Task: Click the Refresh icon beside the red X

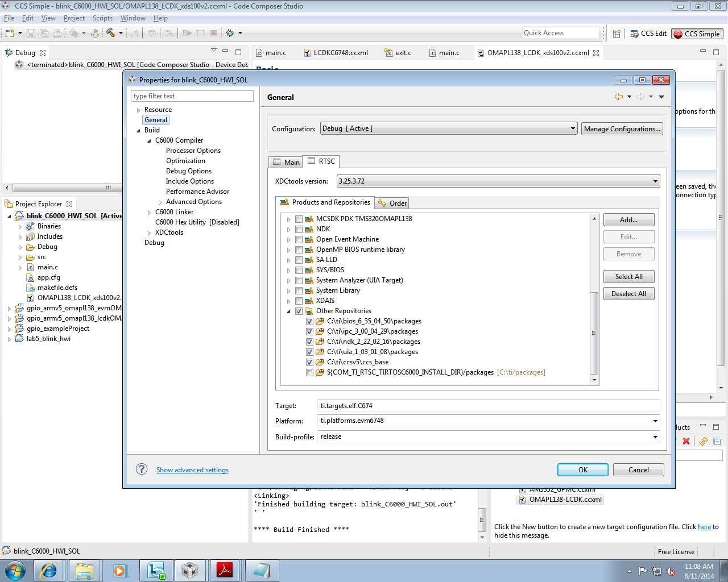Action: (x=704, y=441)
